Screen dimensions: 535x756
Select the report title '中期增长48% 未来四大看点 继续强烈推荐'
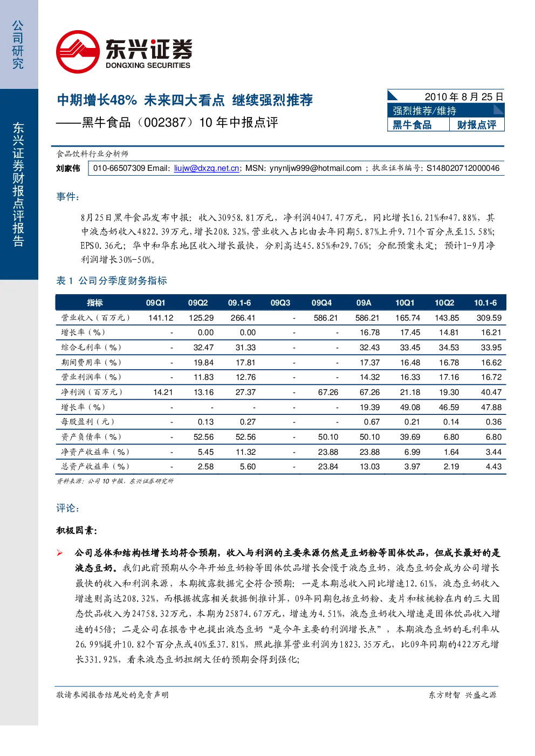click(x=185, y=100)
